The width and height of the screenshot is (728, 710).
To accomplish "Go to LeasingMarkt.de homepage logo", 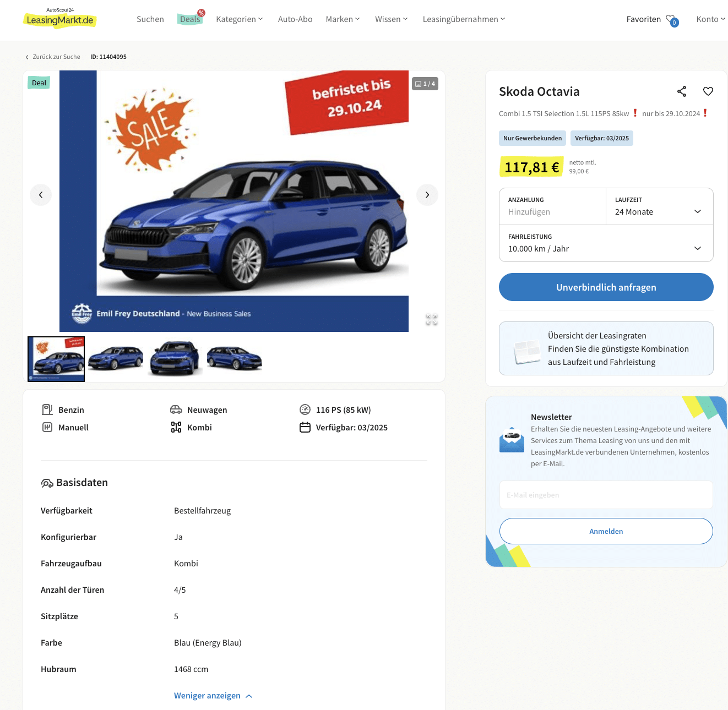I will click(60, 19).
